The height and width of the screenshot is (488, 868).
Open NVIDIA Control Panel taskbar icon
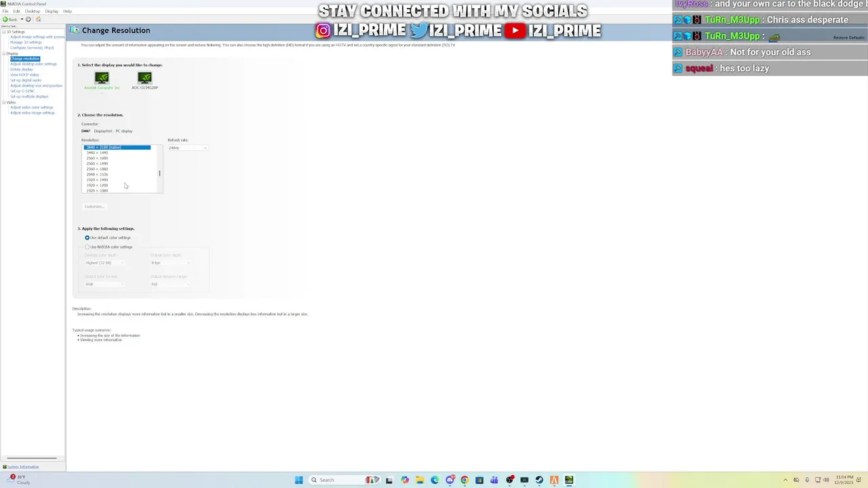(x=569, y=480)
